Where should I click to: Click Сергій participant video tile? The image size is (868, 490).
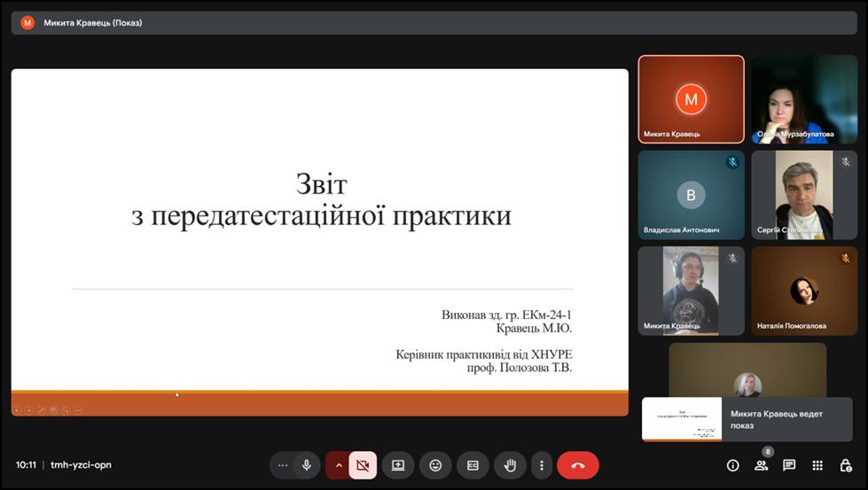point(804,195)
